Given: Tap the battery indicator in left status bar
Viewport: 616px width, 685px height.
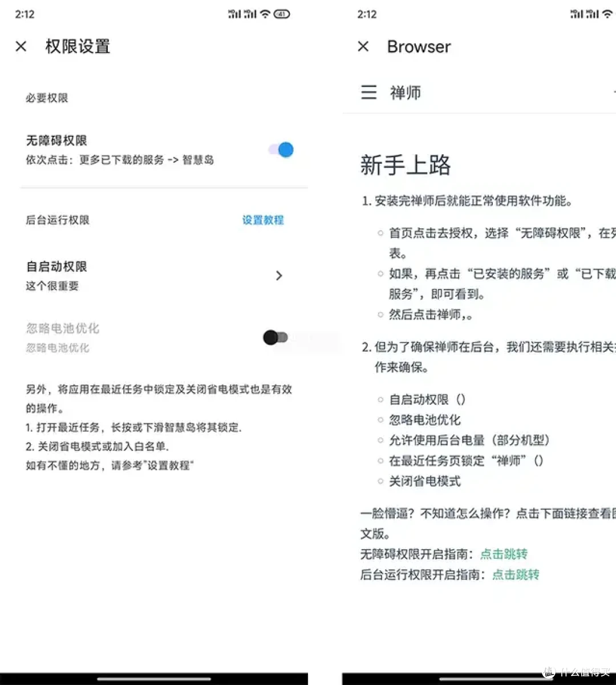Looking at the screenshot, I should (282, 14).
